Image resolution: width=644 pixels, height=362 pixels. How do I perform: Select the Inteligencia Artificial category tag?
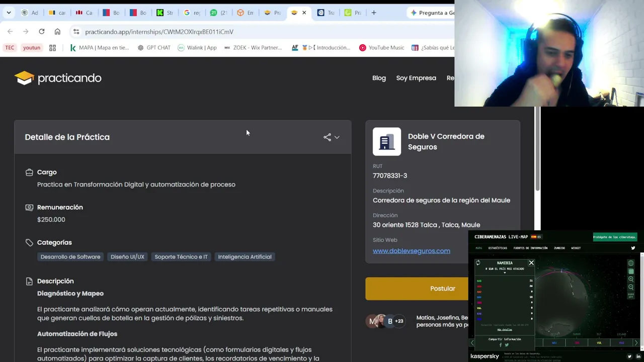coord(245,257)
